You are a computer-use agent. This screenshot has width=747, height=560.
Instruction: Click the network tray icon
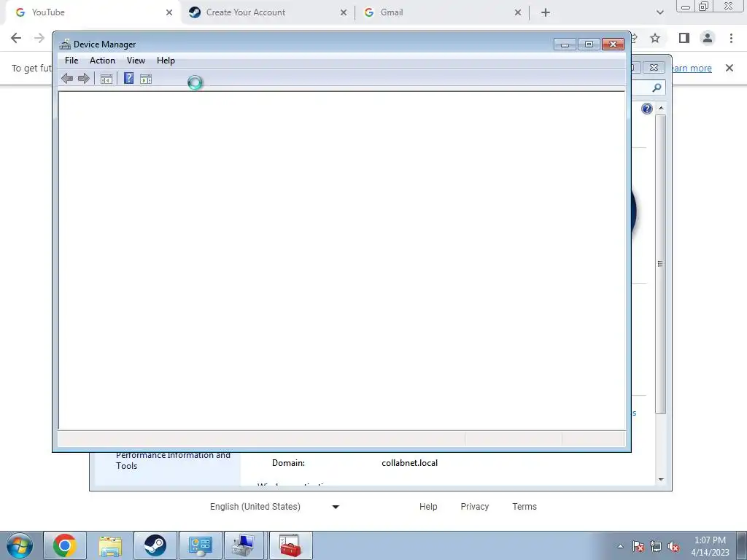coord(656,547)
